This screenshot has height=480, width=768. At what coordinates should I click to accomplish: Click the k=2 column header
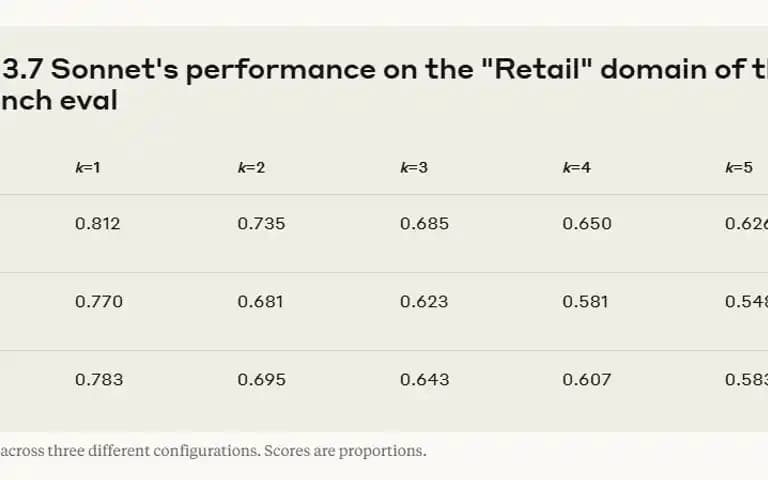click(x=251, y=168)
